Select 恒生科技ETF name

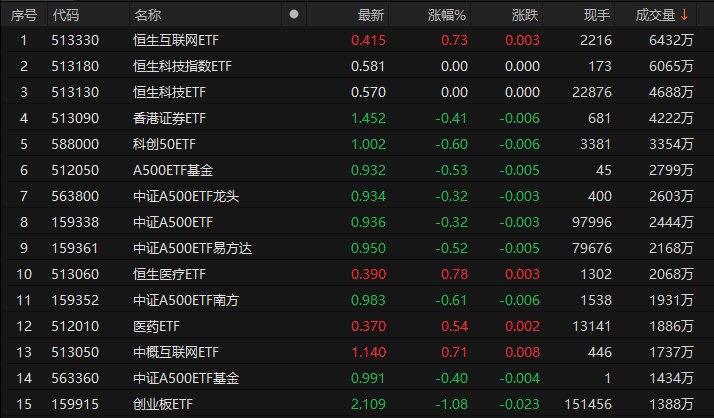point(169,92)
